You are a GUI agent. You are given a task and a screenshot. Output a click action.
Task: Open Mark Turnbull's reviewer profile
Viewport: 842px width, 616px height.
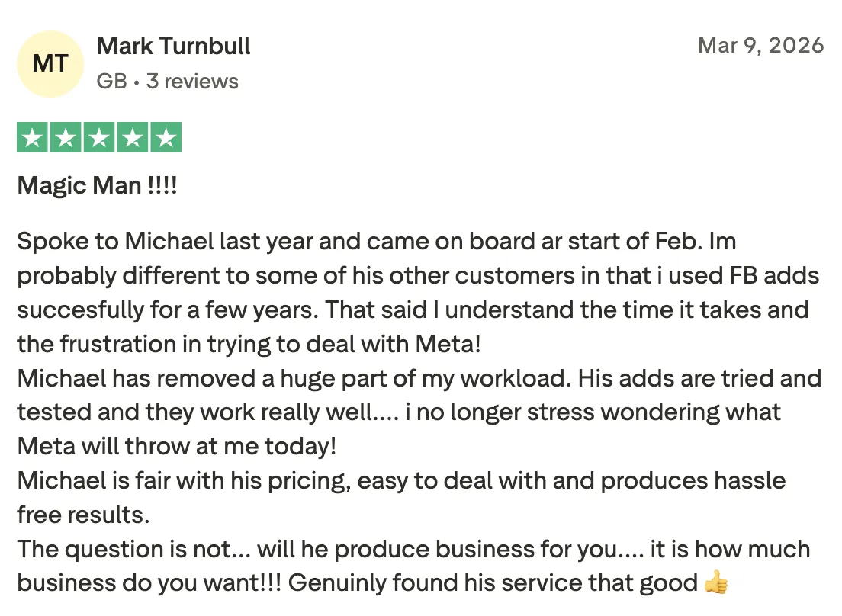173,47
